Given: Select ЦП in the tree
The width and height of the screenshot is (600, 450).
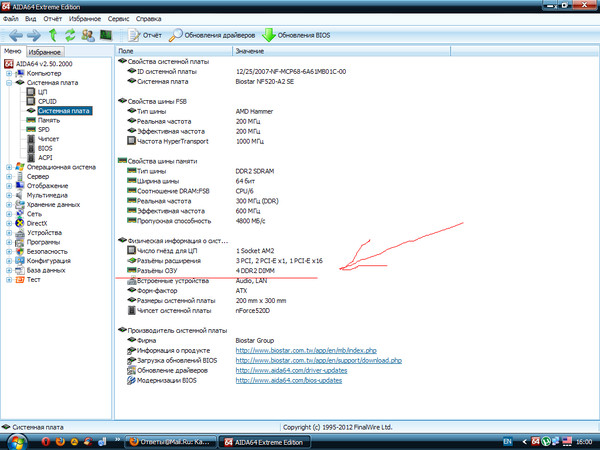Looking at the screenshot, I should coord(42,92).
